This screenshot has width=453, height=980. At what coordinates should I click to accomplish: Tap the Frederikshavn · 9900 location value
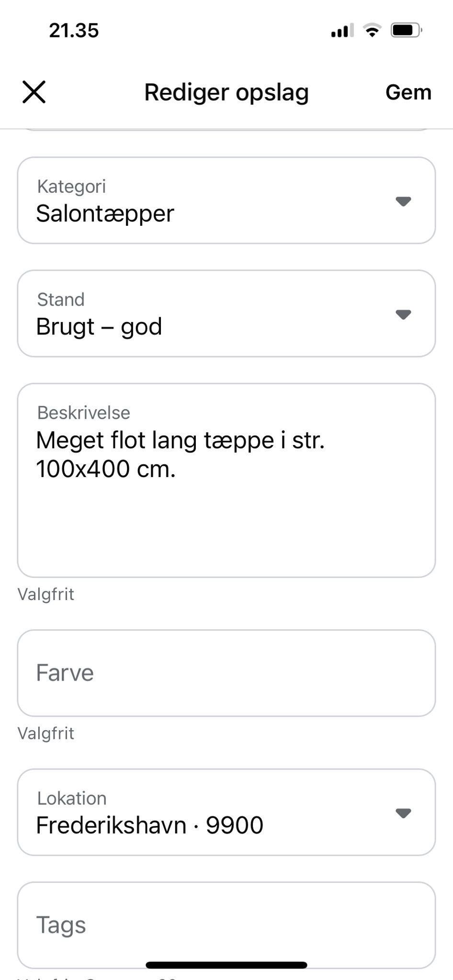click(x=149, y=825)
